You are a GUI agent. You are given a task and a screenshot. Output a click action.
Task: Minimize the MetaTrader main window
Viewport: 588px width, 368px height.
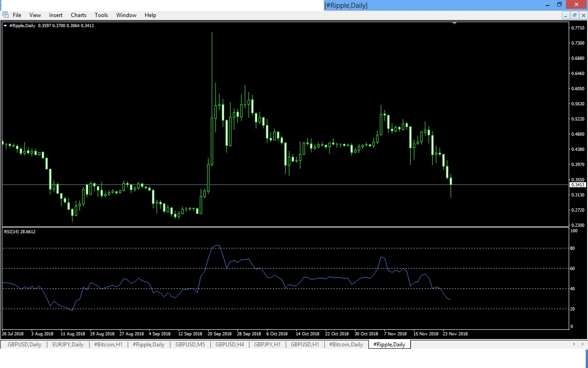tap(547, 5)
